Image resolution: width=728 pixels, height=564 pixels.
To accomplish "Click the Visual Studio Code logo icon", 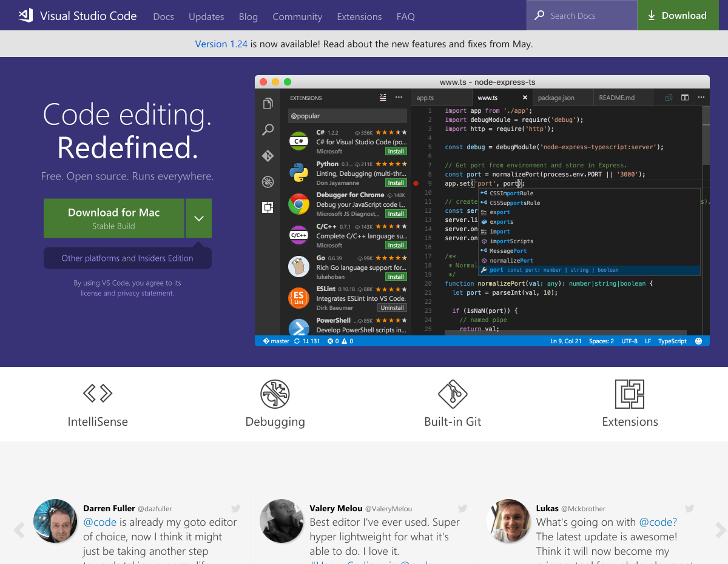I will tap(26, 16).
